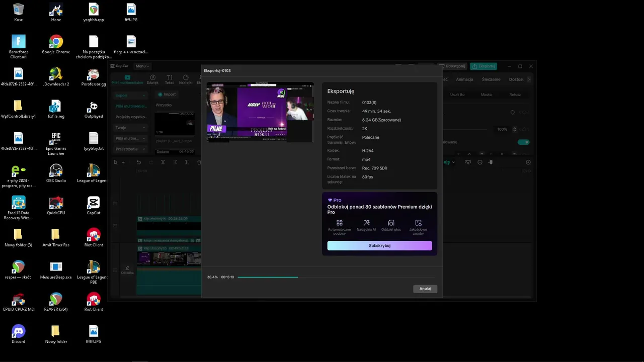Select the REAPER (x64) desktop icon

point(56,302)
